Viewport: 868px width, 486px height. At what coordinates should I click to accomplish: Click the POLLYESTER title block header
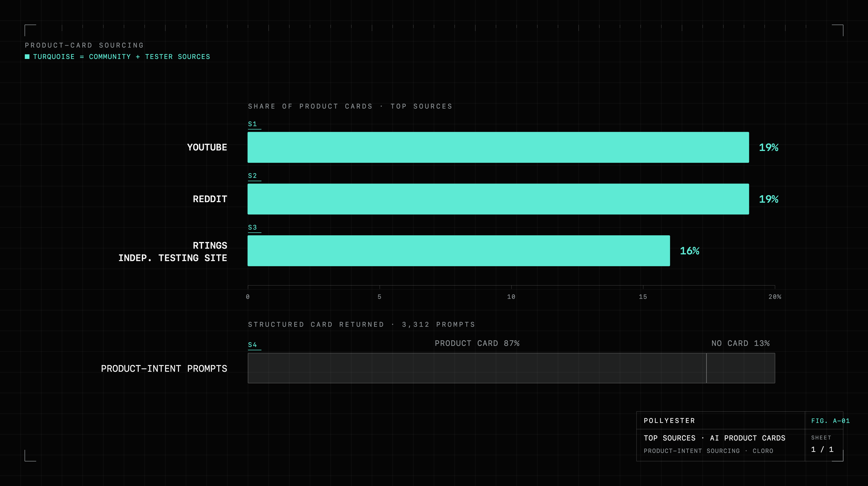669,421
